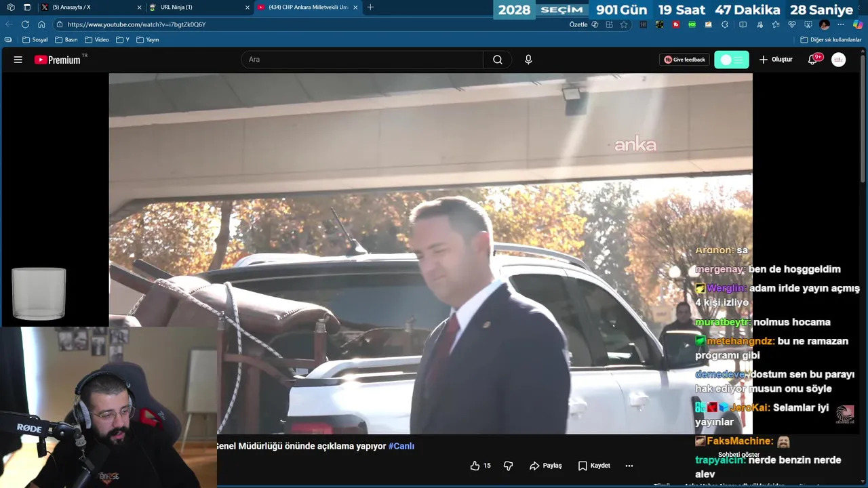Click the Give feedback button
This screenshot has width=868, height=488.
685,60
